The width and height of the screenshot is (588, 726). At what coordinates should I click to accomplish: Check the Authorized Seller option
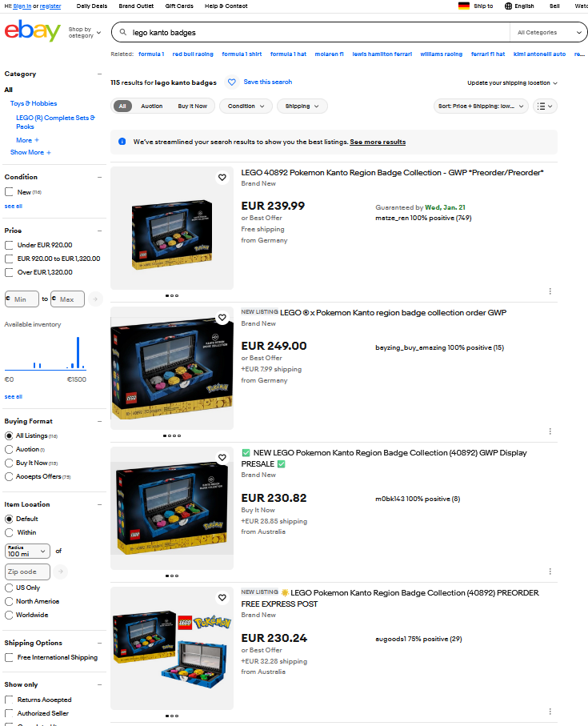pyautogui.click(x=9, y=713)
